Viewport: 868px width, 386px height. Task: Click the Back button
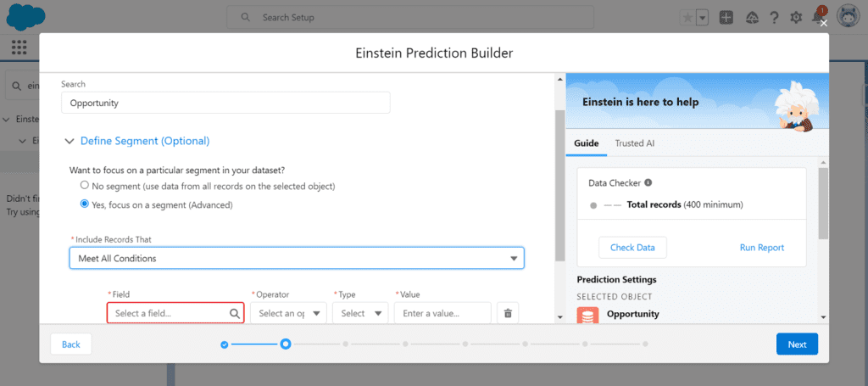[71, 344]
